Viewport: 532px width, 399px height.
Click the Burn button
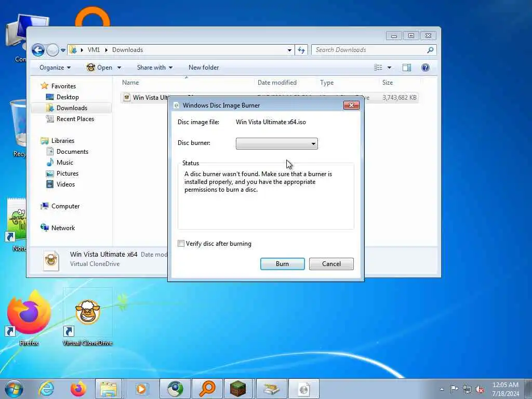coord(282,263)
